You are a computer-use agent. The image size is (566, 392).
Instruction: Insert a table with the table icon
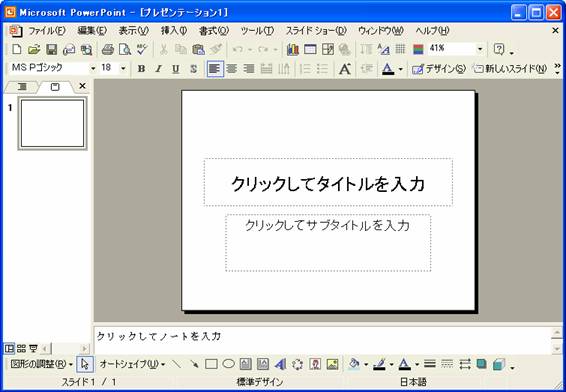(310, 49)
